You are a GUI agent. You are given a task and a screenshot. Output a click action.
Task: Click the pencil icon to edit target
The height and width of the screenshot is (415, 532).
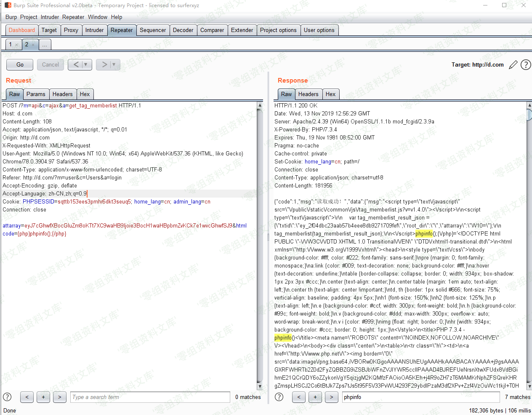pyautogui.click(x=513, y=64)
